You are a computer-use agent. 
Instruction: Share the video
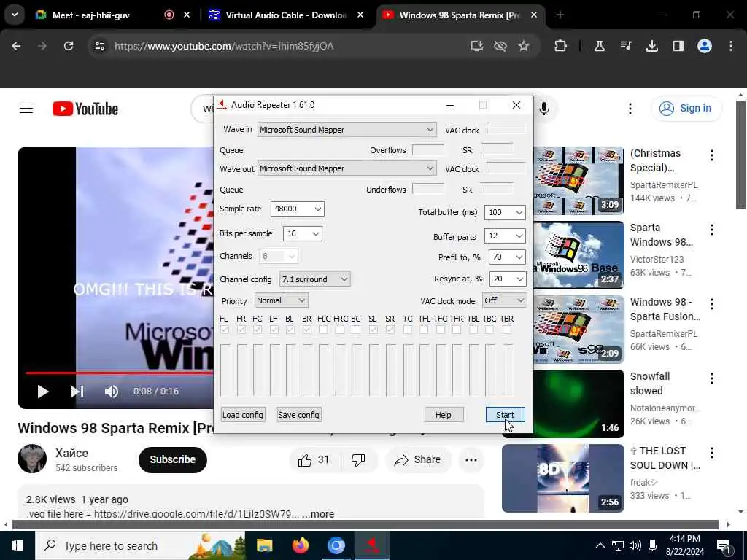(418, 459)
